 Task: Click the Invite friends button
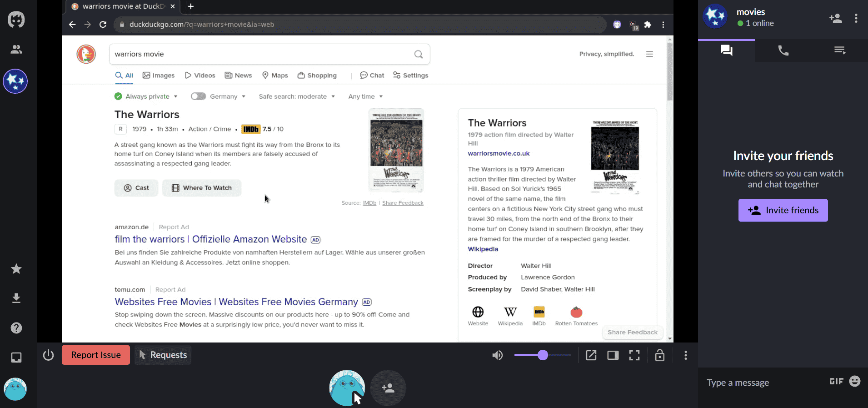(x=783, y=210)
